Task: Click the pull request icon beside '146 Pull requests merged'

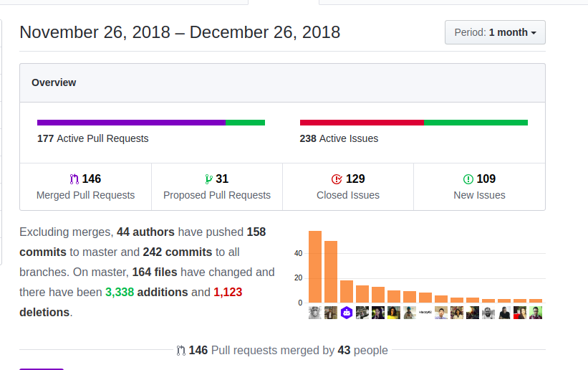Action: tap(181, 351)
